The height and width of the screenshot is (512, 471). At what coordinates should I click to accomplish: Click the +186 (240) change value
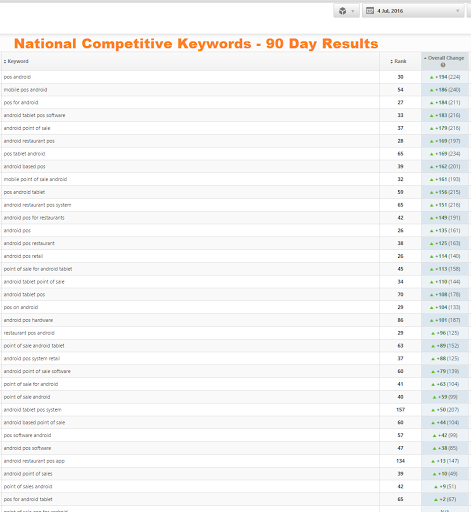[x=445, y=90]
